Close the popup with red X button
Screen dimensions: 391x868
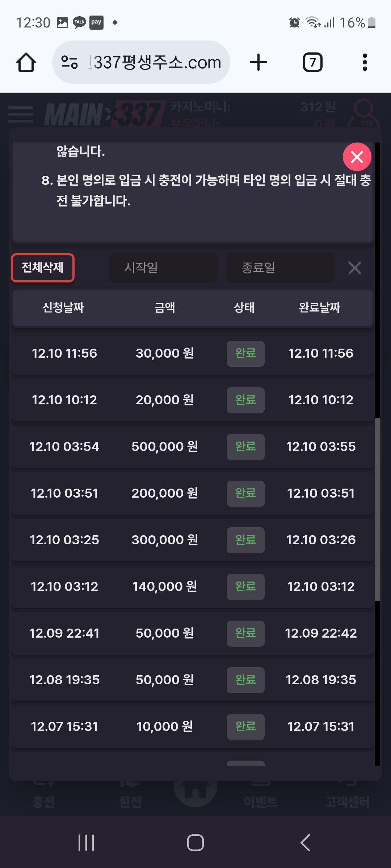tap(357, 157)
